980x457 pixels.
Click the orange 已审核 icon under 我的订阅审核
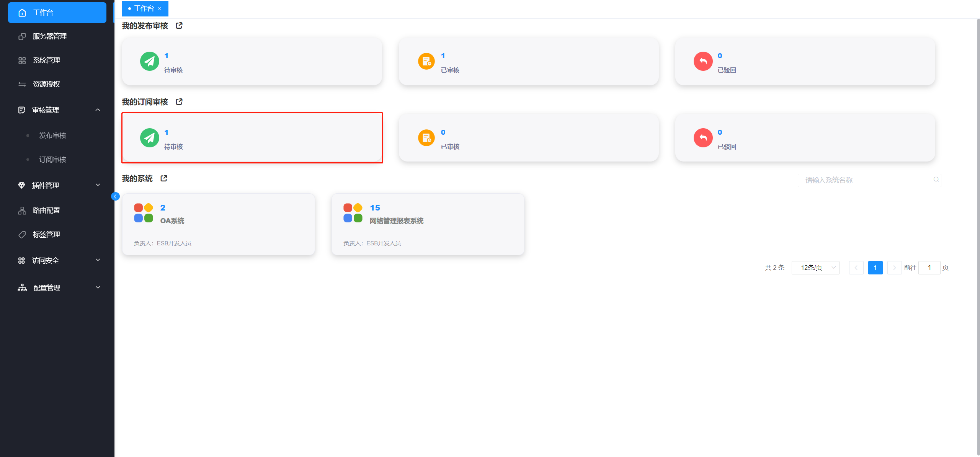426,138
